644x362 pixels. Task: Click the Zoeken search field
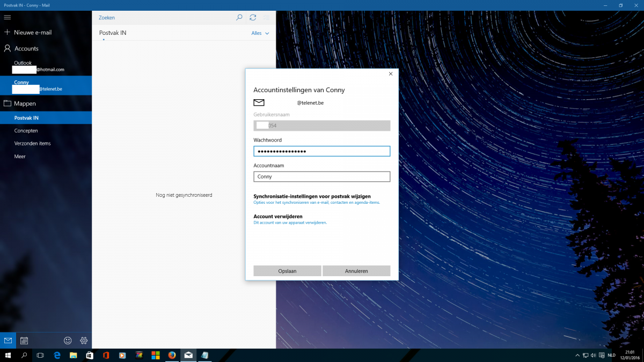(x=164, y=18)
